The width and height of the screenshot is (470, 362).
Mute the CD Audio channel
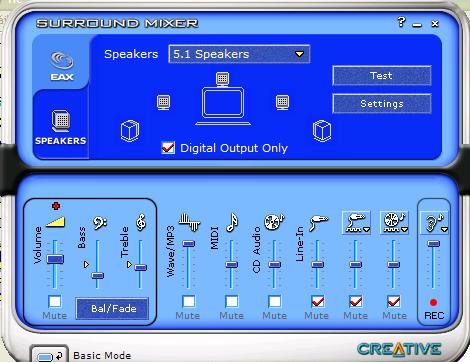tap(275, 302)
